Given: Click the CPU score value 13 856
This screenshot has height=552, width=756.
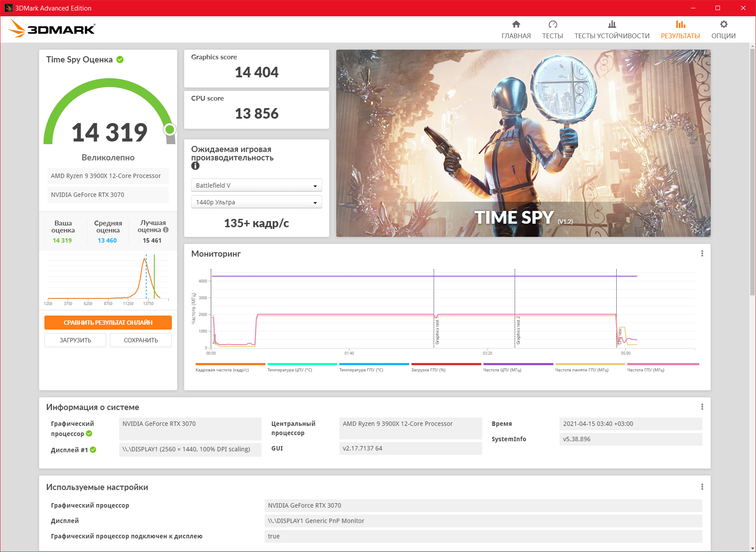Looking at the screenshot, I should (x=257, y=113).
